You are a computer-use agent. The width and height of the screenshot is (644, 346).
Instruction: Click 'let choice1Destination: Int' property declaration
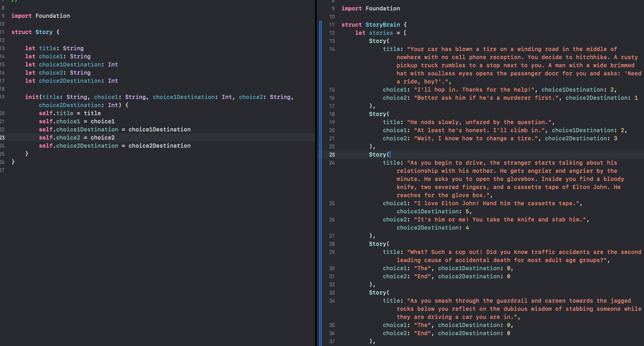[x=71, y=64]
